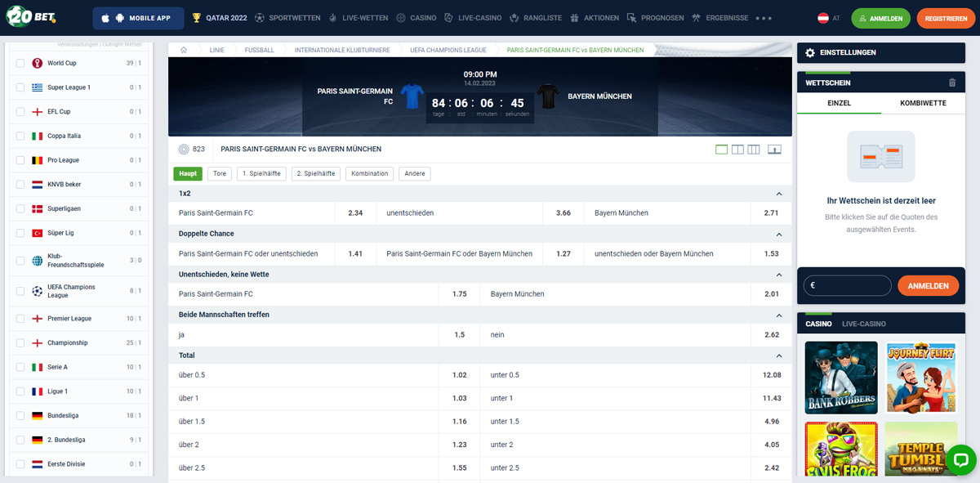Select the Einzel tab in Wettschein
Image resolution: width=980 pixels, height=483 pixels.
[840, 103]
